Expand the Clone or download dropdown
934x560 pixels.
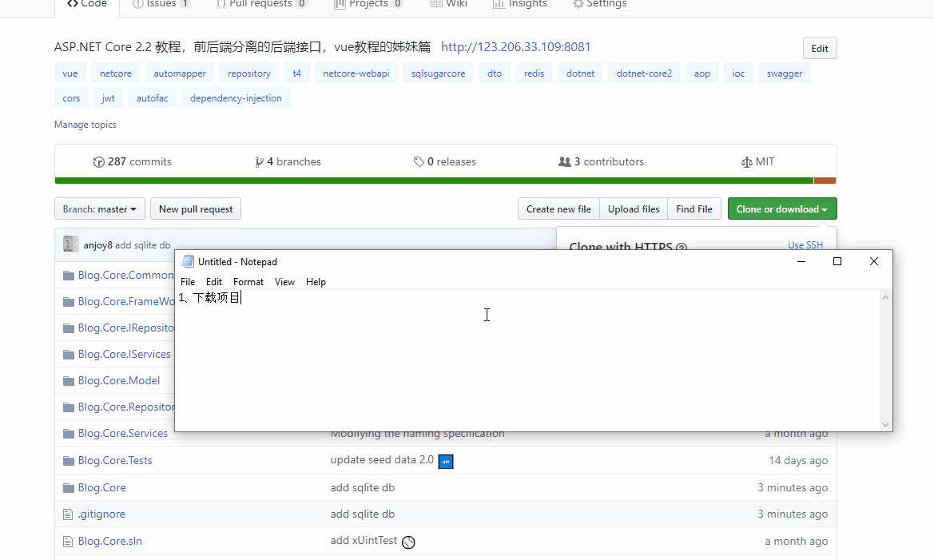[781, 209]
